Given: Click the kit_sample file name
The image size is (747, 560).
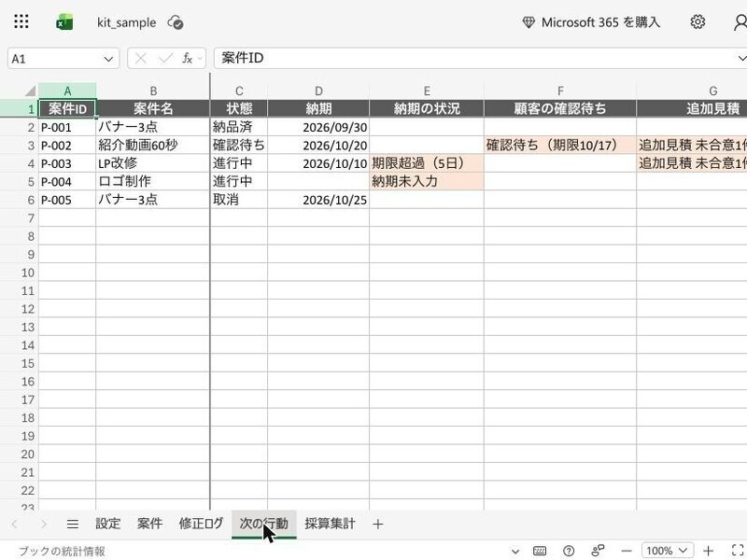Looking at the screenshot, I should [126, 22].
